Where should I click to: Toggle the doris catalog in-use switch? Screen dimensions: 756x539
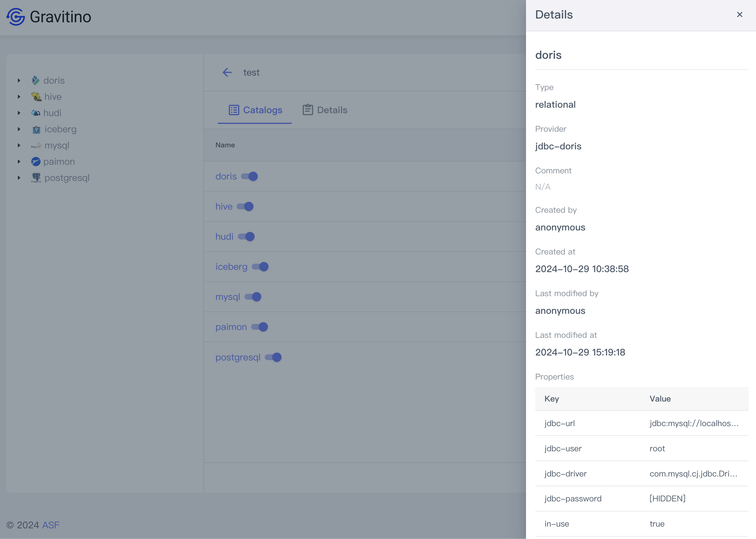pos(250,176)
